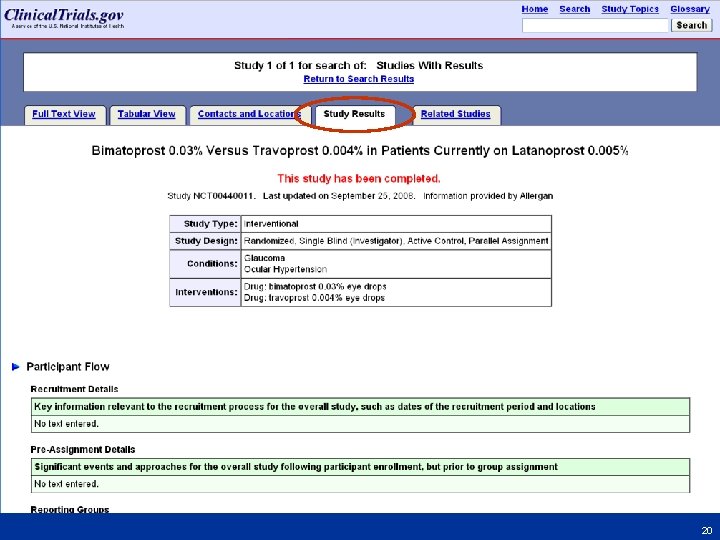Viewport: 720px width, 540px height.
Task: Click the Study Design value cell
Action: [x=396, y=241]
